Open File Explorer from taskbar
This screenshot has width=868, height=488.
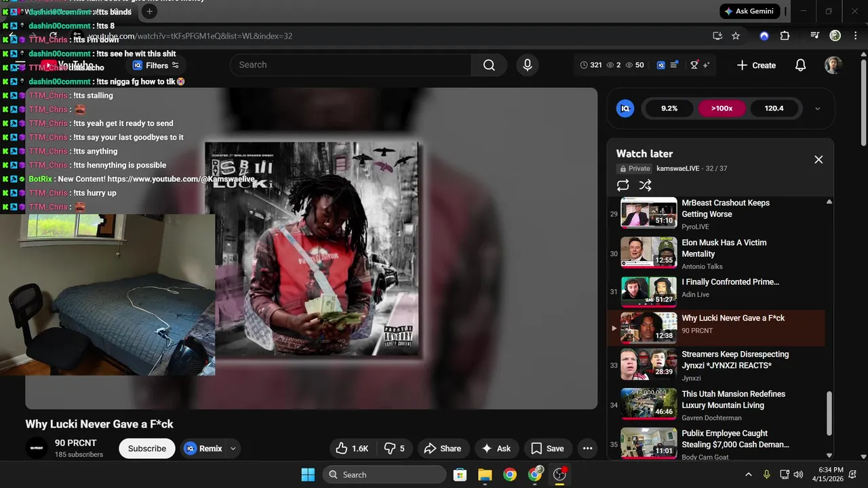click(485, 474)
